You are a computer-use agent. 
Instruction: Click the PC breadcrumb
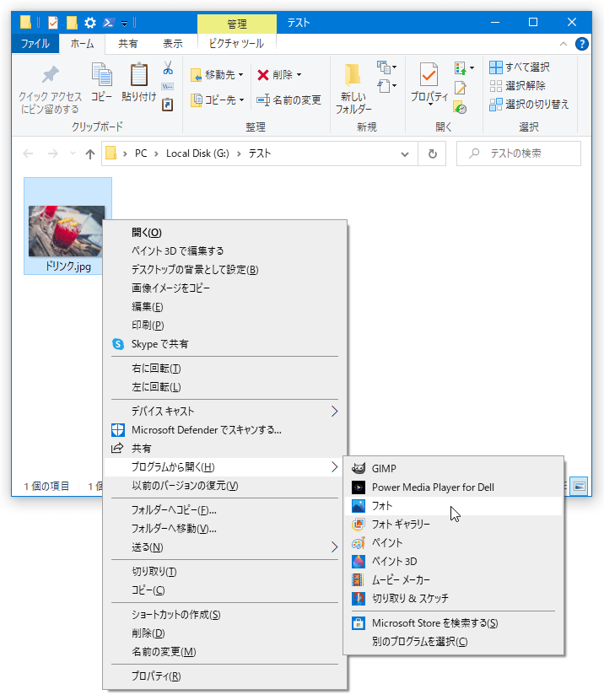click(x=141, y=153)
